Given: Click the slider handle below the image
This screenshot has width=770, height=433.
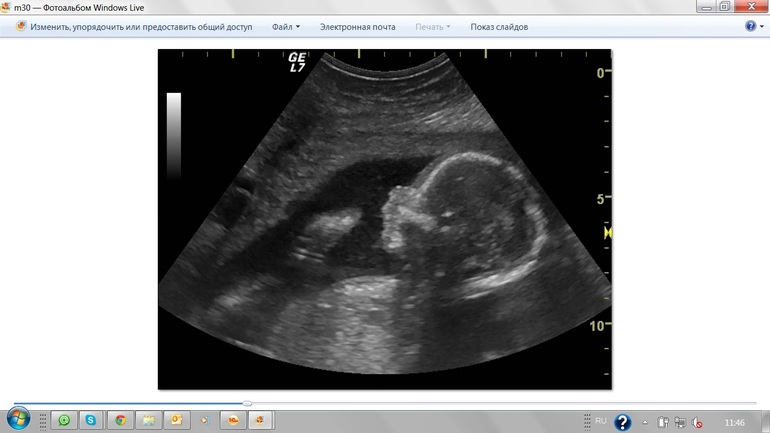Looking at the screenshot, I should (x=247, y=403).
